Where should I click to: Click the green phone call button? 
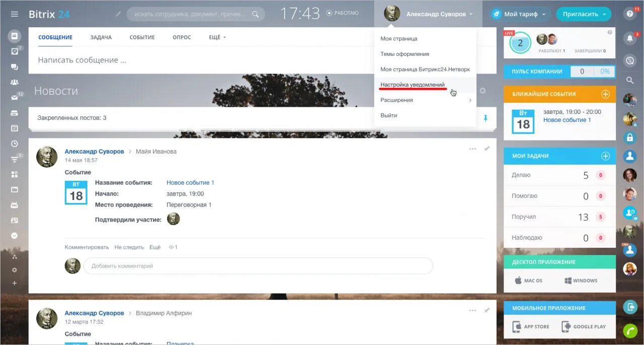point(630,331)
